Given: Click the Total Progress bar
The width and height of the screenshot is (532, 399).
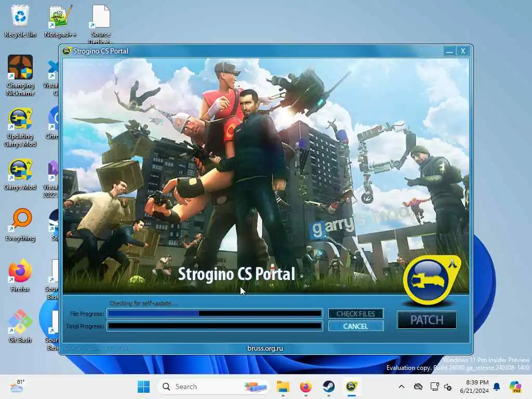Looking at the screenshot, I should pos(215,326).
